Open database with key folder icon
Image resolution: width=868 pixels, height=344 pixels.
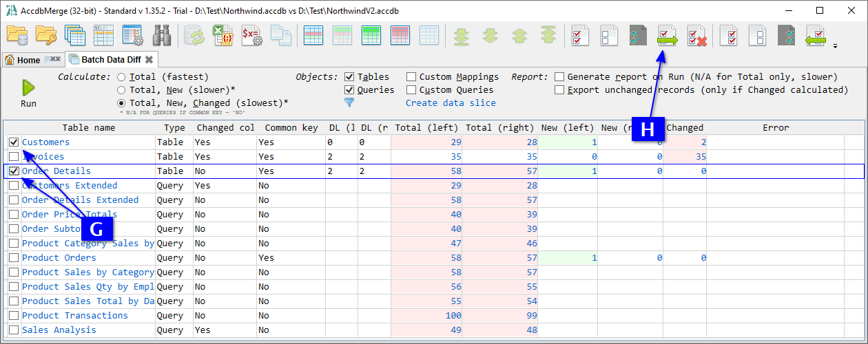click(x=46, y=35)
